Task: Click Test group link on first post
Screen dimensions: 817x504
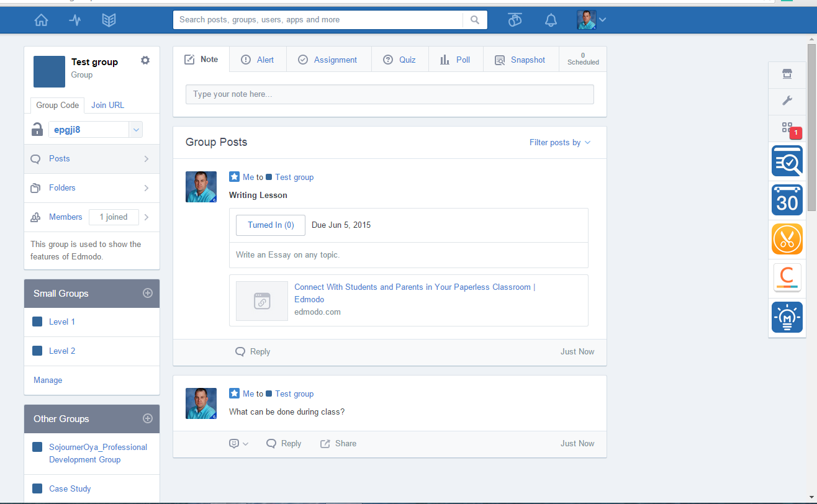Action: (x=294, y=178)
